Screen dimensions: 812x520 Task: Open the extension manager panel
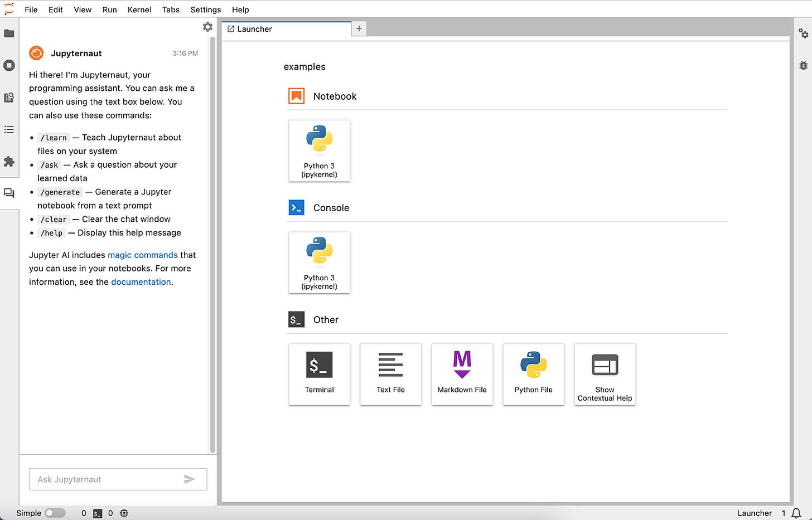click(x=9, y=162)
